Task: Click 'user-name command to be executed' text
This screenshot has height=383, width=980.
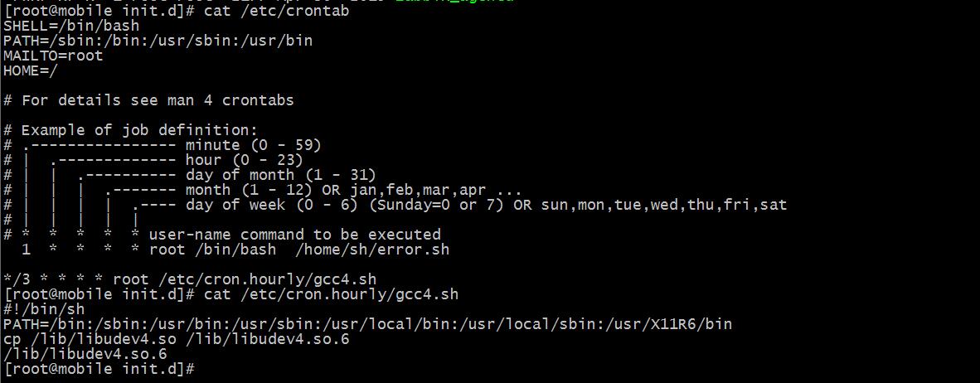Action: click(x=294, y=235)
